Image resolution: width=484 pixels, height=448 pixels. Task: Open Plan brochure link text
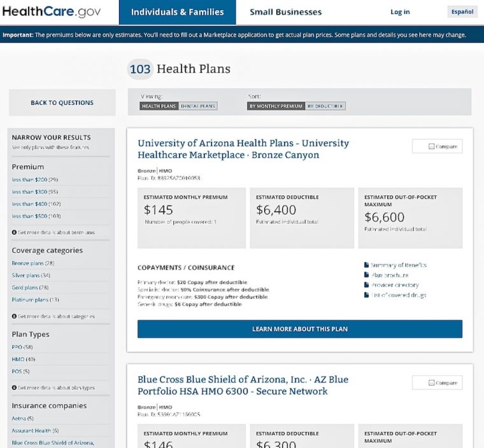(x=390, y=275)
